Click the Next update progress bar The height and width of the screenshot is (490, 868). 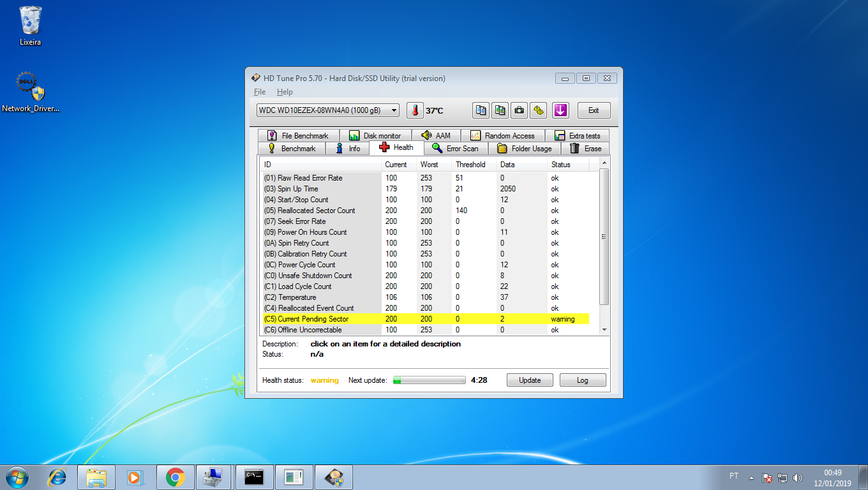pos(429,380)
